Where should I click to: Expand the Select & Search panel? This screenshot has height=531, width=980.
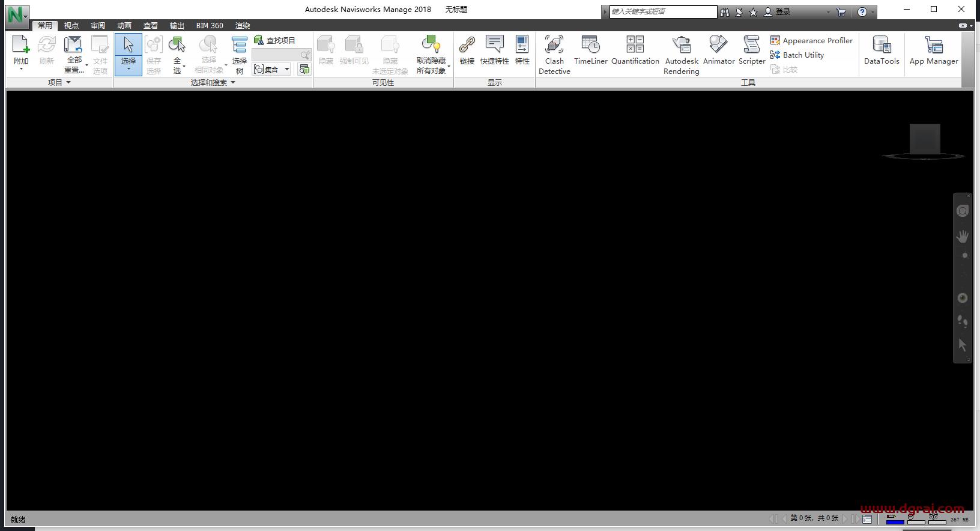pos(213,82)
